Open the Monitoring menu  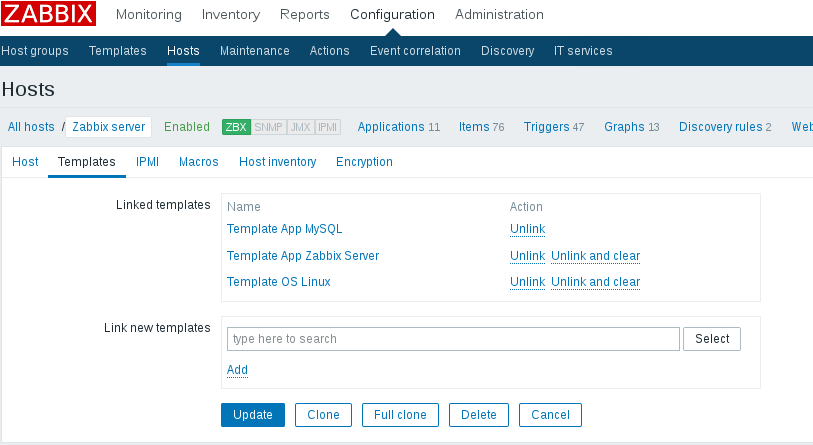149,15
